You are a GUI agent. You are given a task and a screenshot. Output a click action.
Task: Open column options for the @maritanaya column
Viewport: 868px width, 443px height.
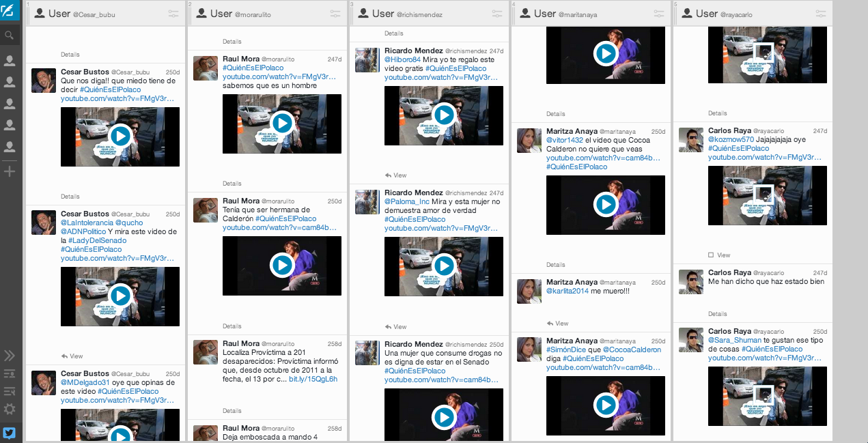pyautogui.click(x=659, y=14)
